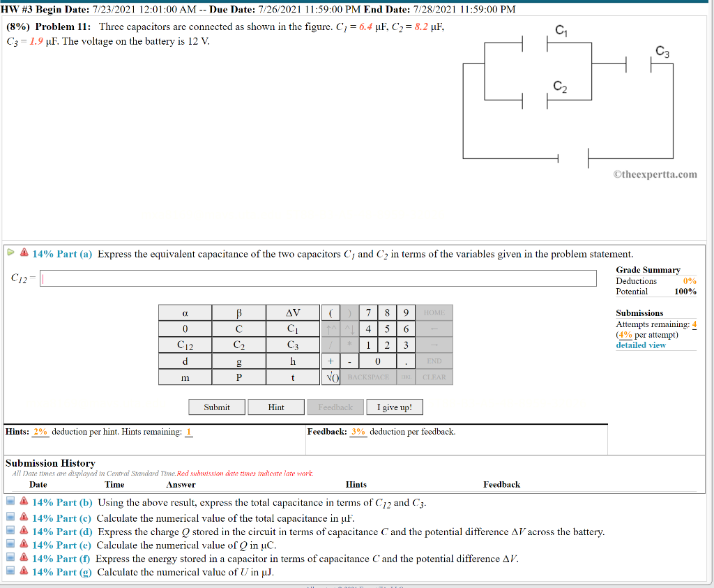Click the BACKSPACE key on keypad
This screenshot has width=714, height=588.
(x=368, y=377)
